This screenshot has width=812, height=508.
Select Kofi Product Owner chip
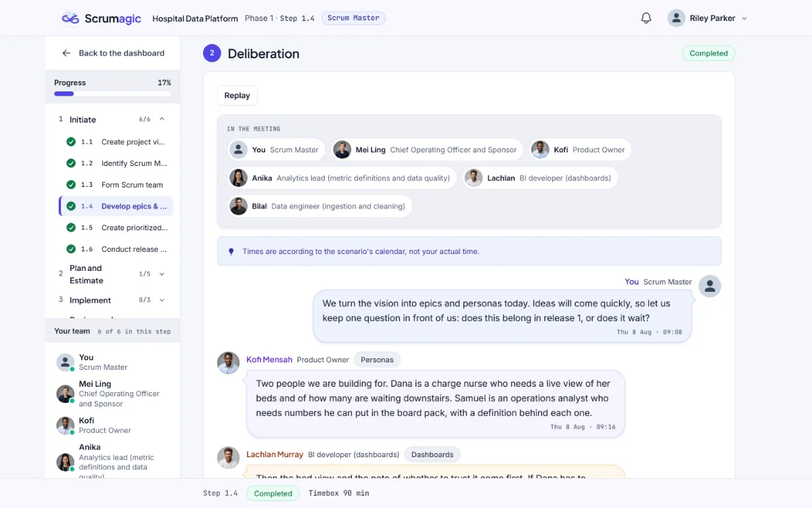(580, 150)
